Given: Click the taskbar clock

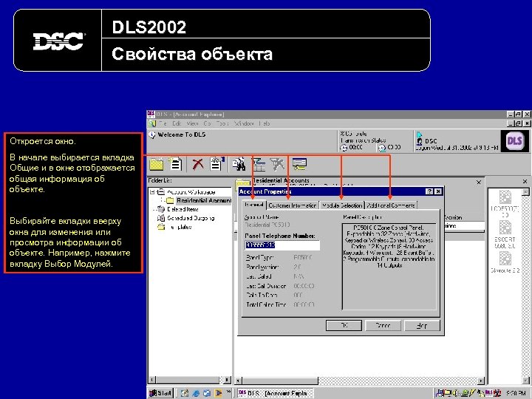Looking at the screenshot, I should click(516, 393).
